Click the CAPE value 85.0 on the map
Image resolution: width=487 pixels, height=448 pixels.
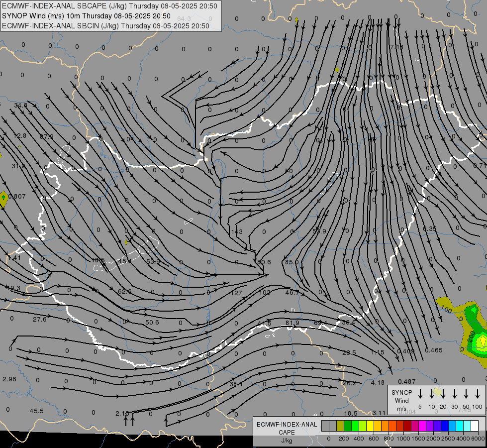pyautogui.click(x=292, y=262)
